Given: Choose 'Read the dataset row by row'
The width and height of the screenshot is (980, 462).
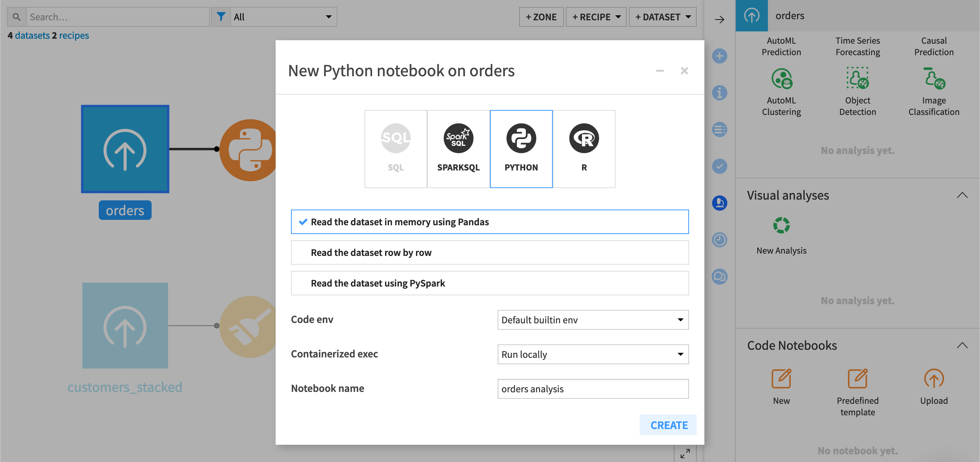Looking at the screenshot, I should pyautogui.click(x=490, y=252).
